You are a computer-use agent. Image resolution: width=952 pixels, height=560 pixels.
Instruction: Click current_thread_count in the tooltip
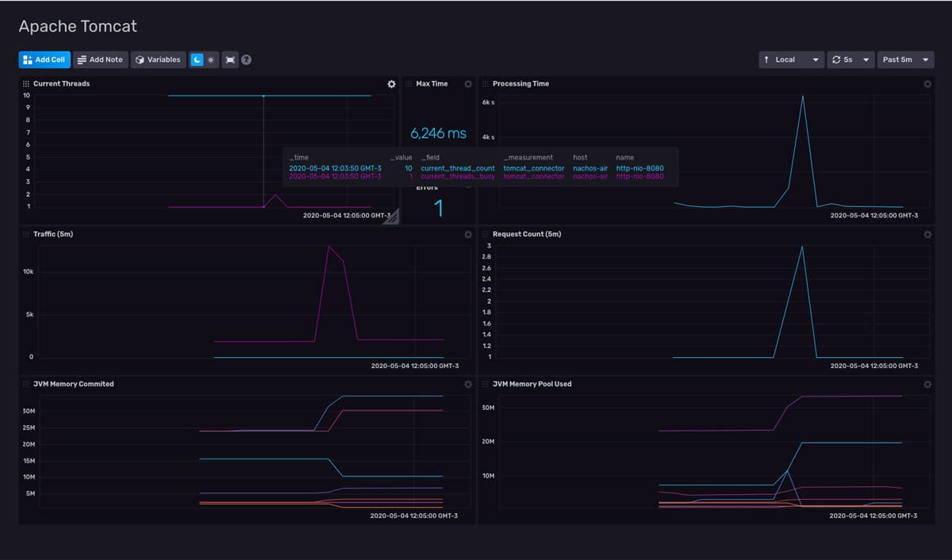click(458, 168)
